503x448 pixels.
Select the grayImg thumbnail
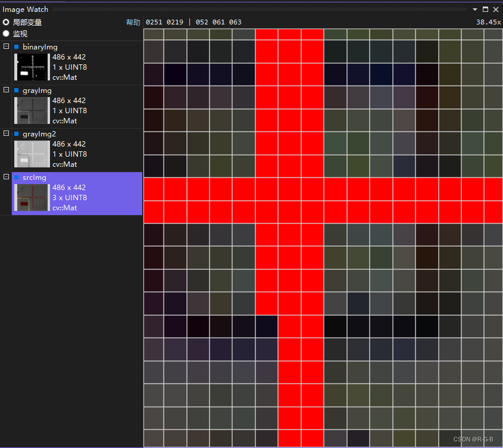(32, 110)
